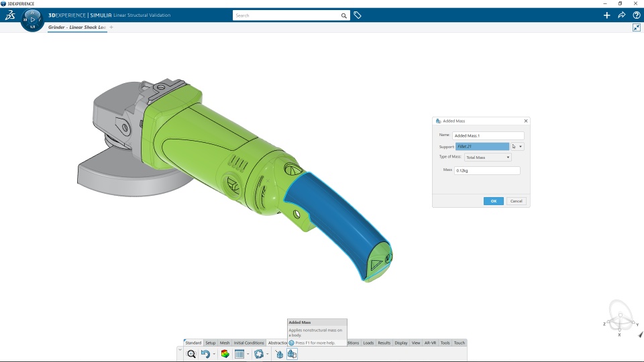644x362 pixels.
Task: Close the Added Mass dialog
Action: [526, 121]
